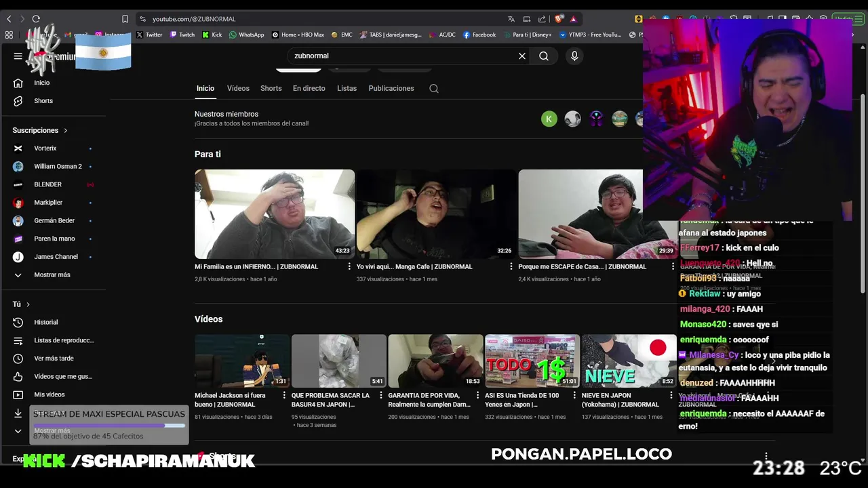Select the Inicio channel tab
Screen dimensions: 868x488
[x=205, y=89]
